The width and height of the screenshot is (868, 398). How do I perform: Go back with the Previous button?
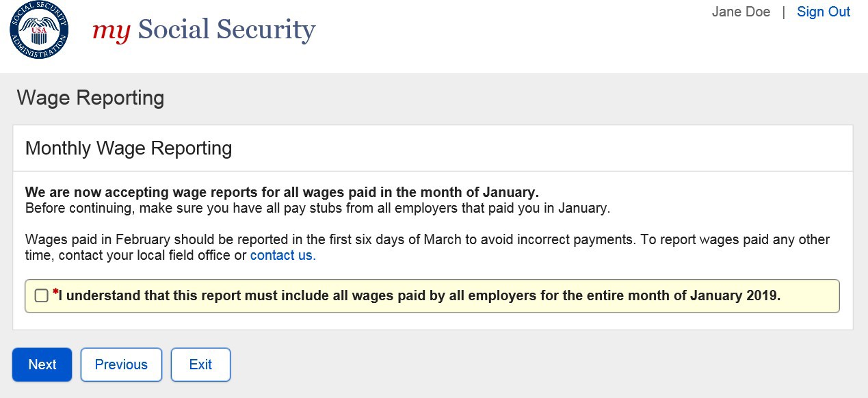(121, 364)
